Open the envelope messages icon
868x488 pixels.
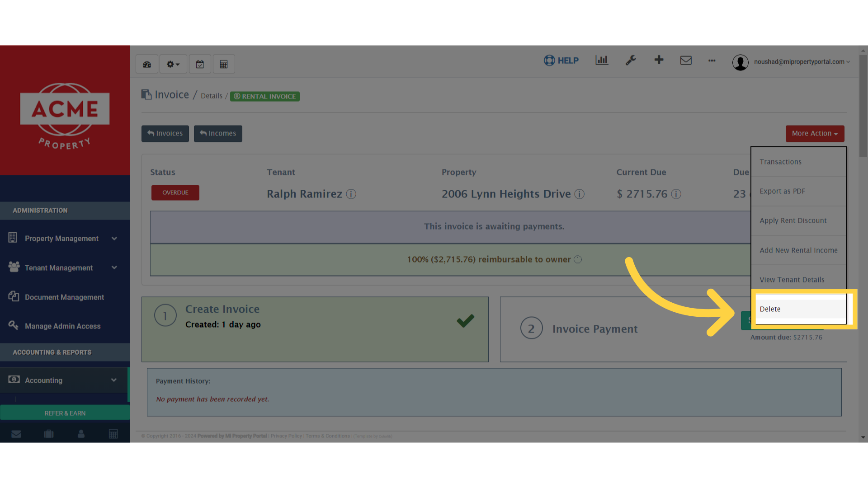[x=686, y=60]
